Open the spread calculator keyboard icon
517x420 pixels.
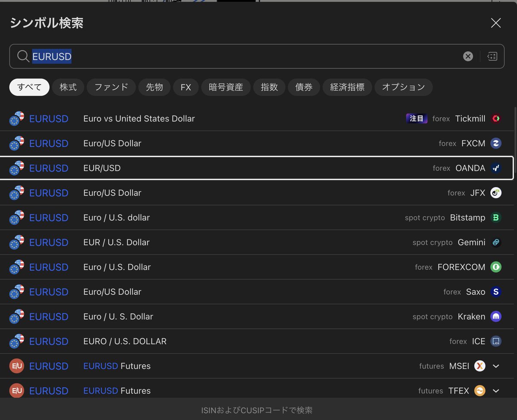click(x=492, y=56)
